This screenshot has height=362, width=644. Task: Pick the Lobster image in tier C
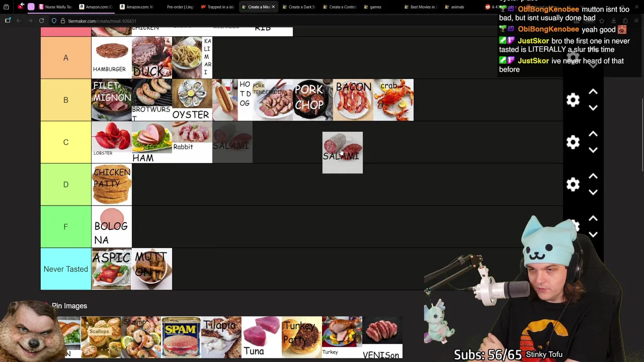tap(112, 142)
